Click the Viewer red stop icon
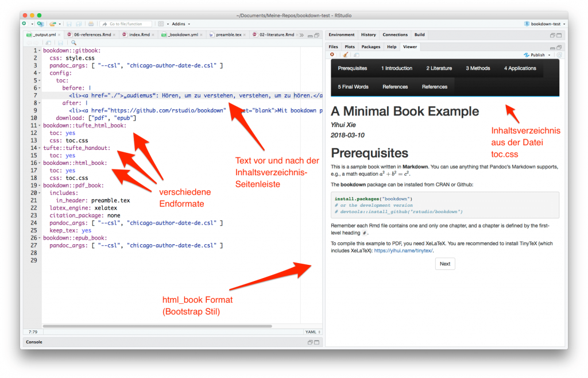The image size is (588, 378). [332, 55]
